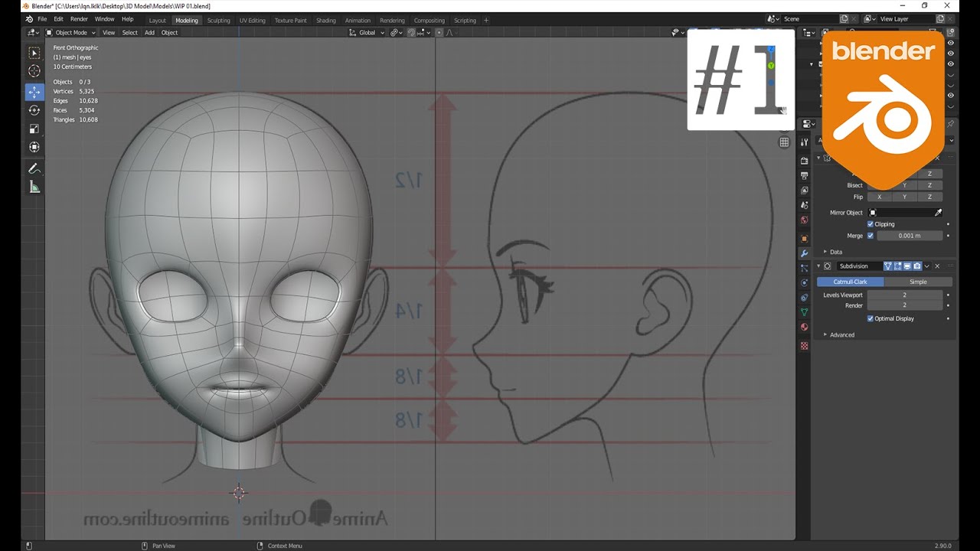Open the viewport Add menu

pos(149,32)
